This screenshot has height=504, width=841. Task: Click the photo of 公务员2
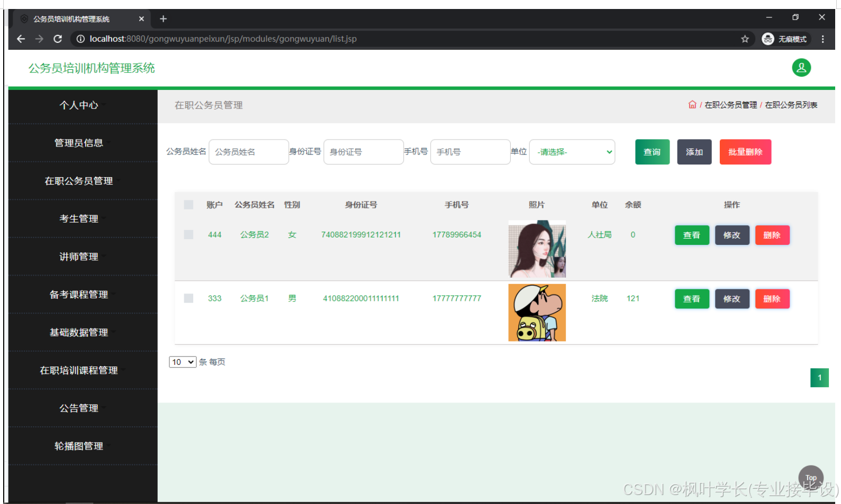point(537,249)
